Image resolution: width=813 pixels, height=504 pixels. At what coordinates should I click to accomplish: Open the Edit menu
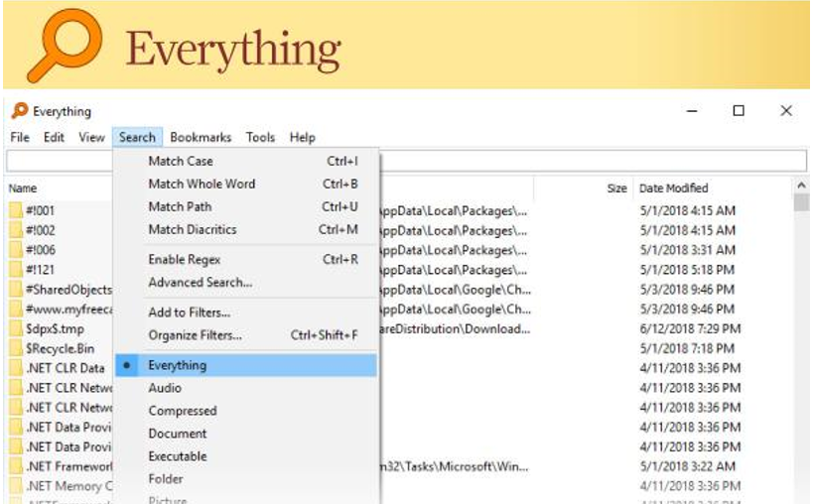coord(54,137)
